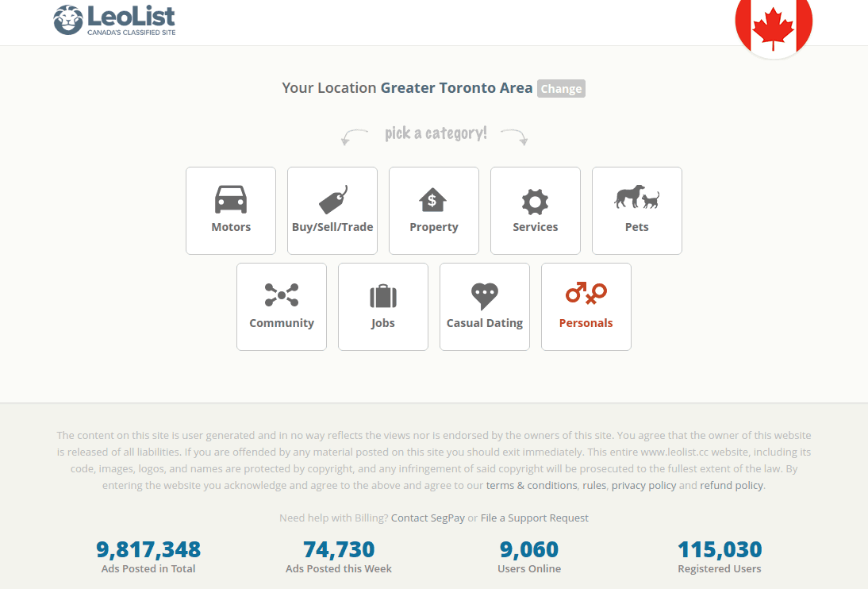Click the Greater Toronto Area location text

[457, 87]
